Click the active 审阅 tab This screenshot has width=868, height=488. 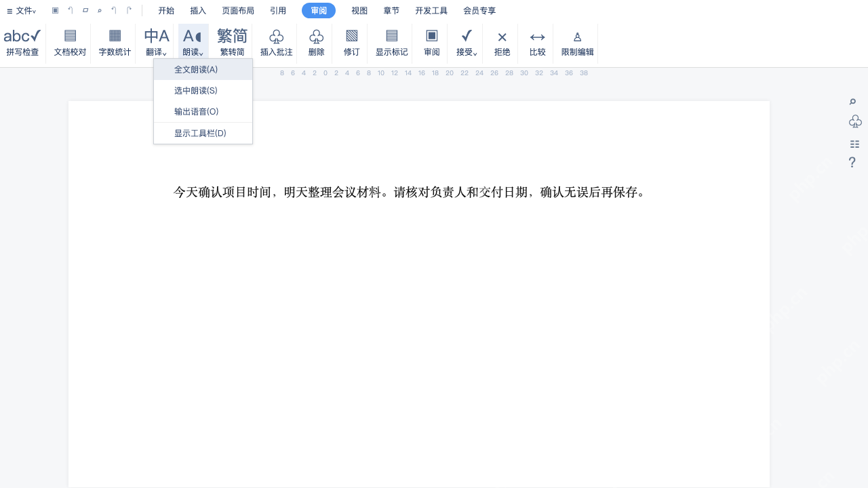pyautogui.click(x=319, y=11)
